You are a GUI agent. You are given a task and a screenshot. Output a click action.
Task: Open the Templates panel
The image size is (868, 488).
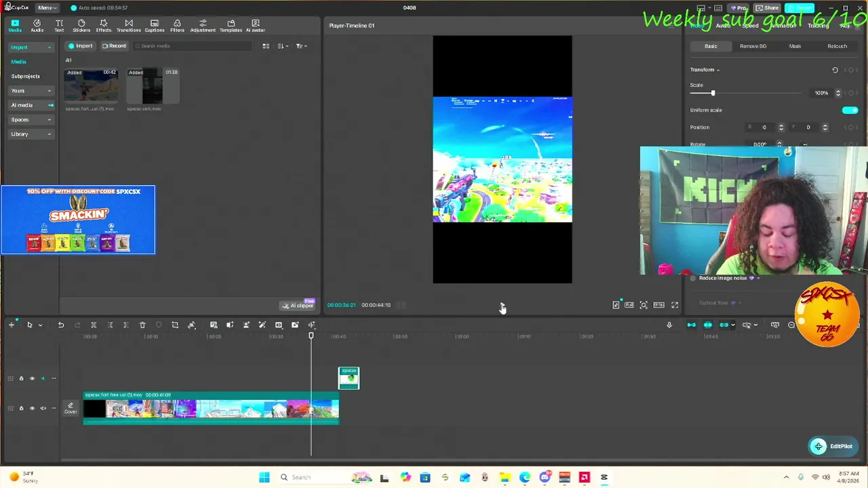[231, 26]
